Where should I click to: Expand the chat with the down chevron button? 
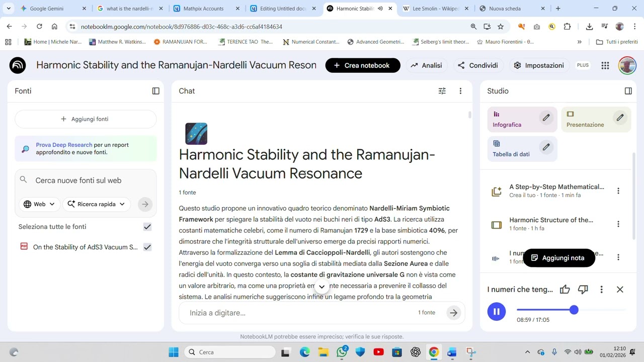322,287
